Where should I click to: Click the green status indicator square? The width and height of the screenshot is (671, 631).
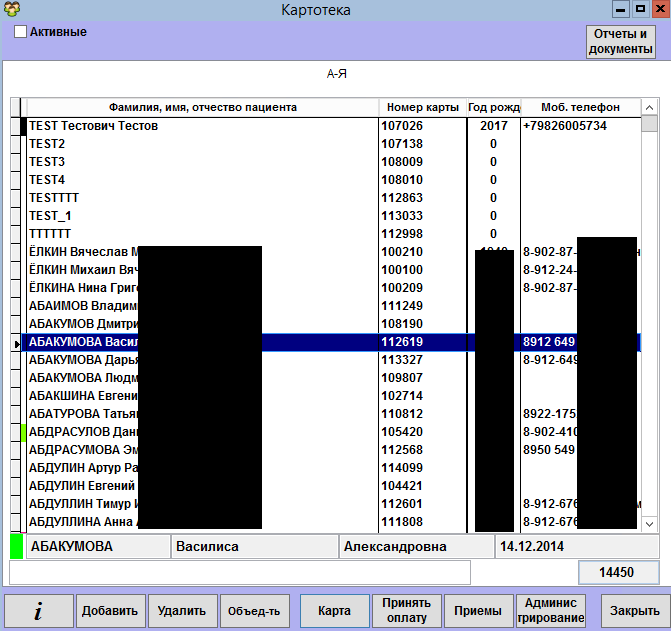(x=16, y=547)
